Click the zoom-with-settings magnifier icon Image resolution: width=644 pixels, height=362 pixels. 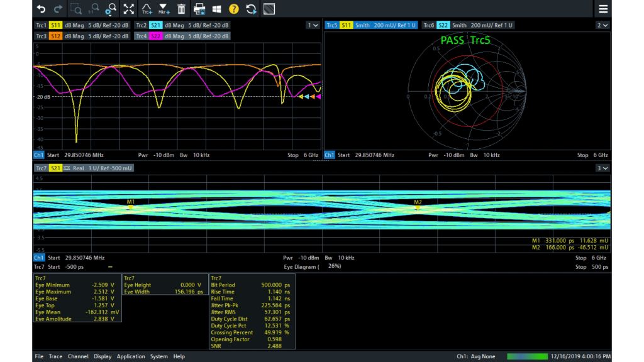pyautogui.click(x=111, y=9)
